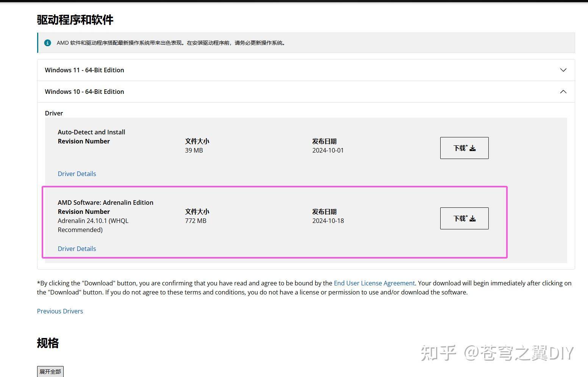Click the Auto-Detect and Install title
This screenshot has width=588, height=377.
(91, 132)
